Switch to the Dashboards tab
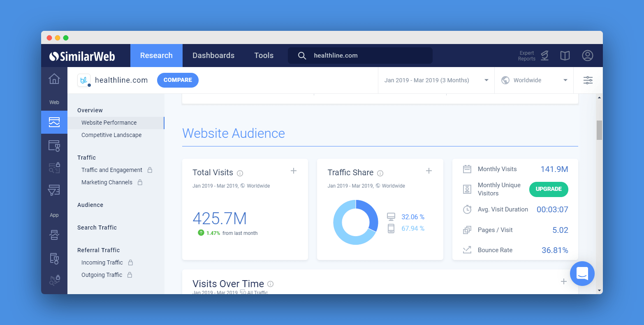Image resolution: width=644 pixels, height=325 pixels. (213, 56)
